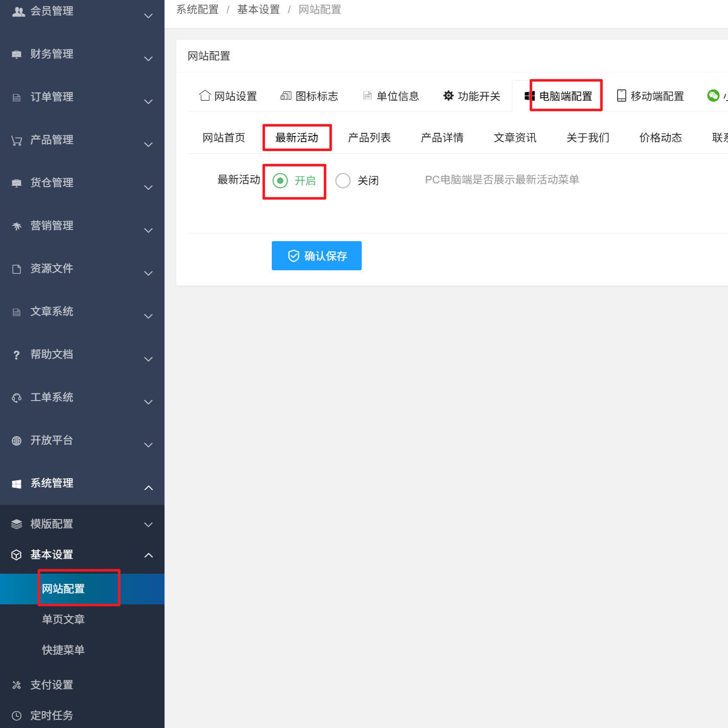Click the phone icon on 移动端配置 tab
This screenshot has width=728, height=728.
[x=621, y=96]
